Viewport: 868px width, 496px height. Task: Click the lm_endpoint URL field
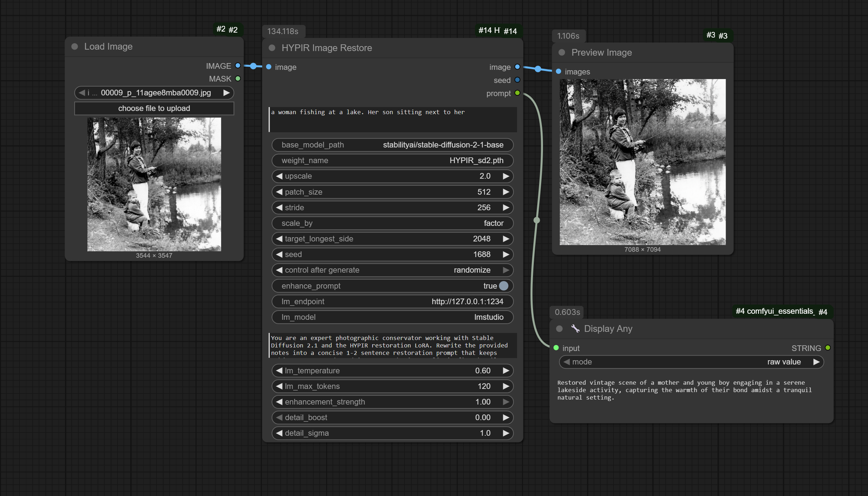coord(392,301)
